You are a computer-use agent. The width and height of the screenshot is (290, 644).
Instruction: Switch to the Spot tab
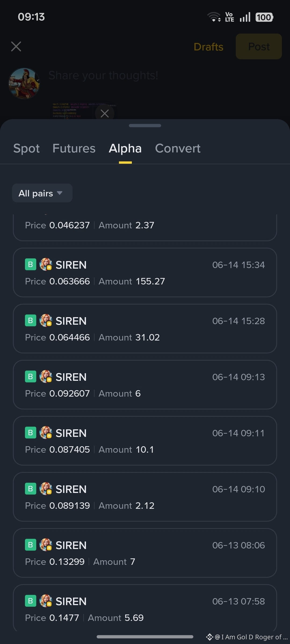coord(26,148)
